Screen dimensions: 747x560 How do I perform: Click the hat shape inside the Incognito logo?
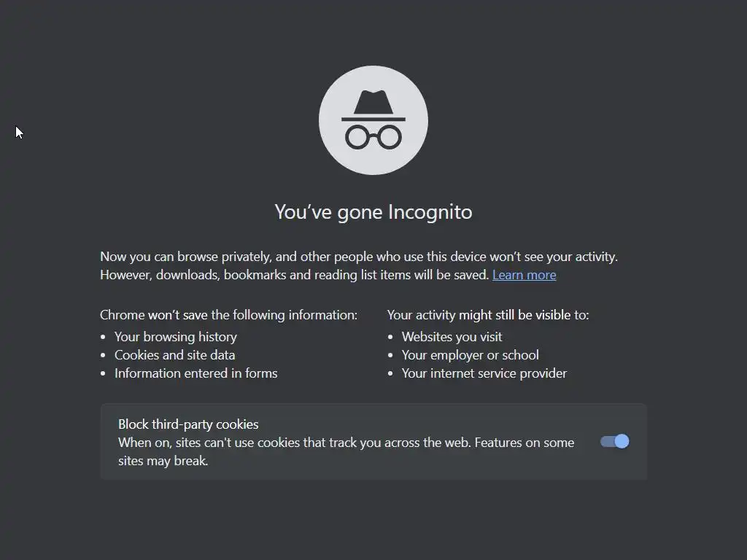[x=373, y=106]
